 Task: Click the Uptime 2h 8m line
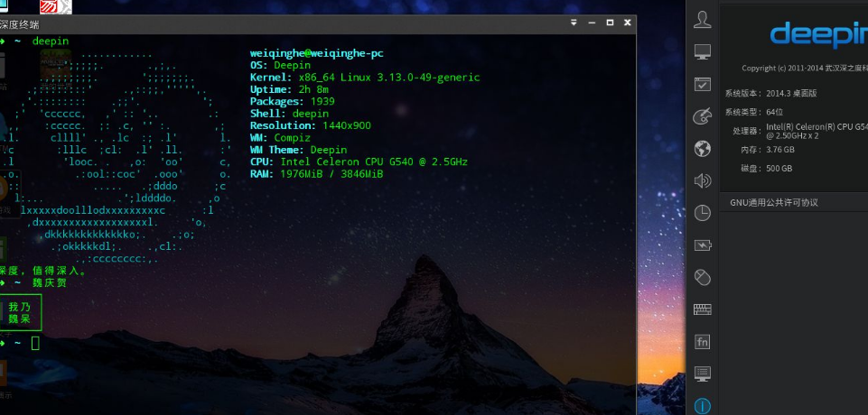click(289, 89)
